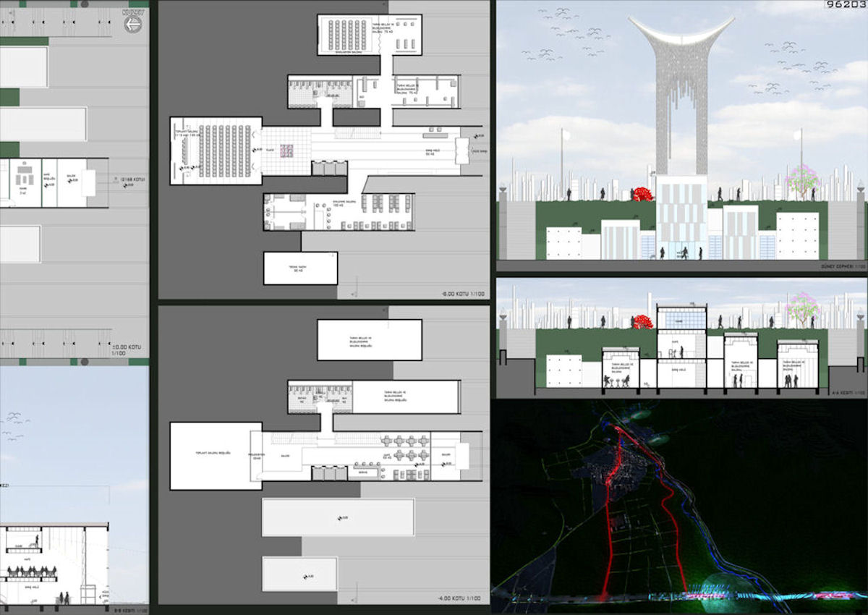Click the pink grid square in the foyer

[286, 150]
